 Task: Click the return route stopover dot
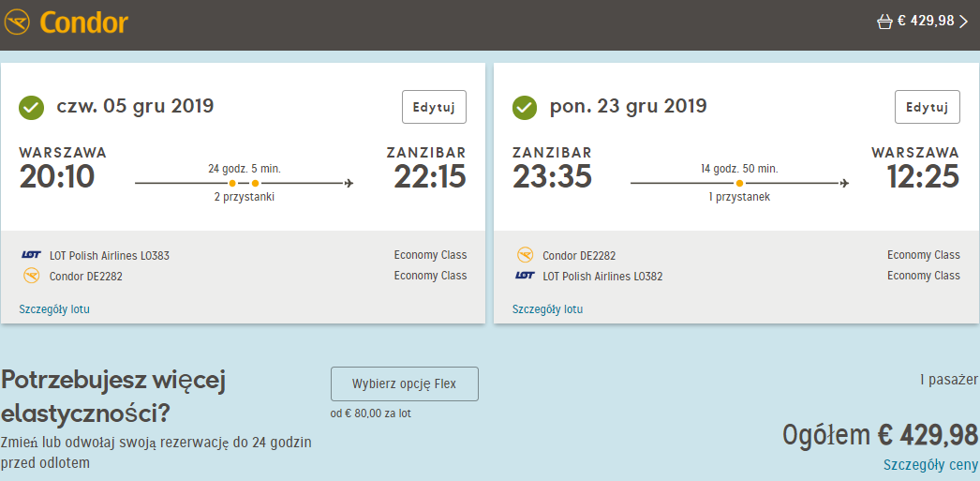click(739, 183)
